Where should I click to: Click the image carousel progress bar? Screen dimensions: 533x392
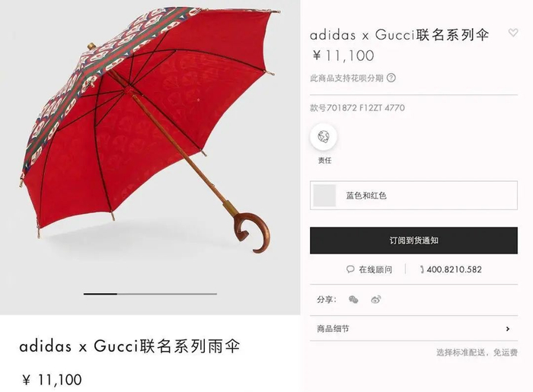click(x=150, y=294)
